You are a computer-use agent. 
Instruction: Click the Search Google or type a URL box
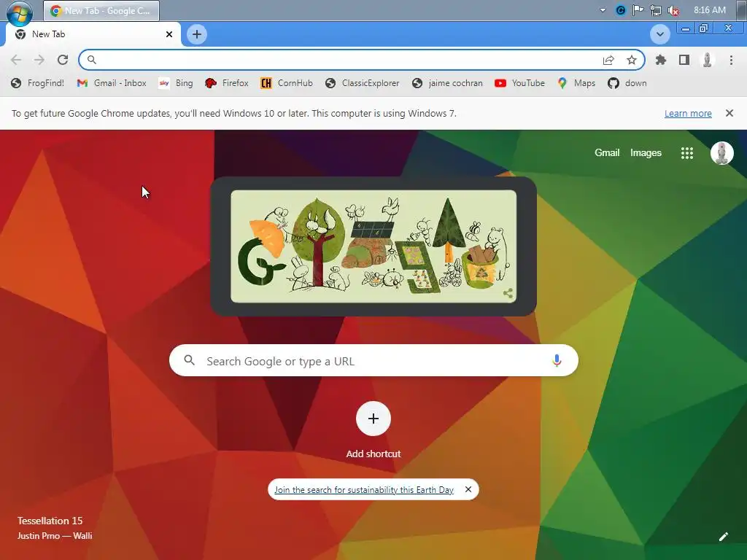point(373,360)
